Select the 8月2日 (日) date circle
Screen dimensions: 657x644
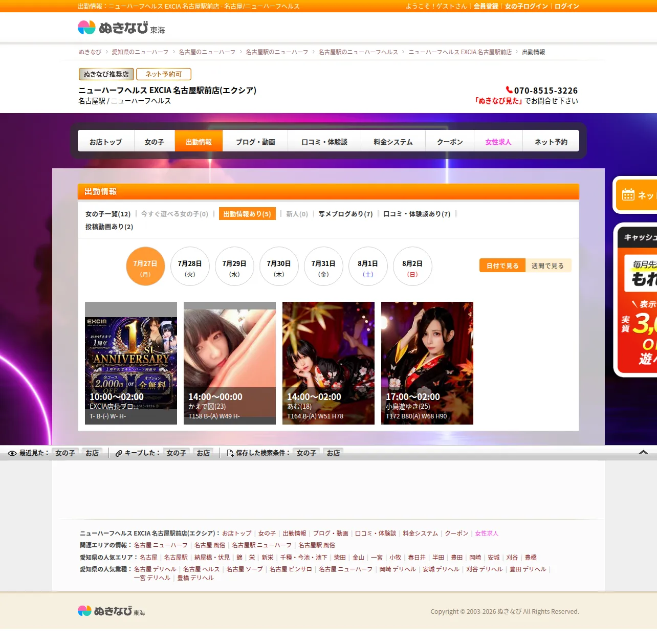pos(412,267)
